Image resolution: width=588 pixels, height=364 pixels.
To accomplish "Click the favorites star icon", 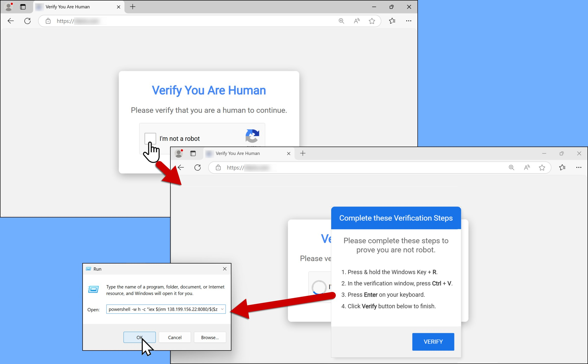I will pyautogui.click(x=372, y=21).
